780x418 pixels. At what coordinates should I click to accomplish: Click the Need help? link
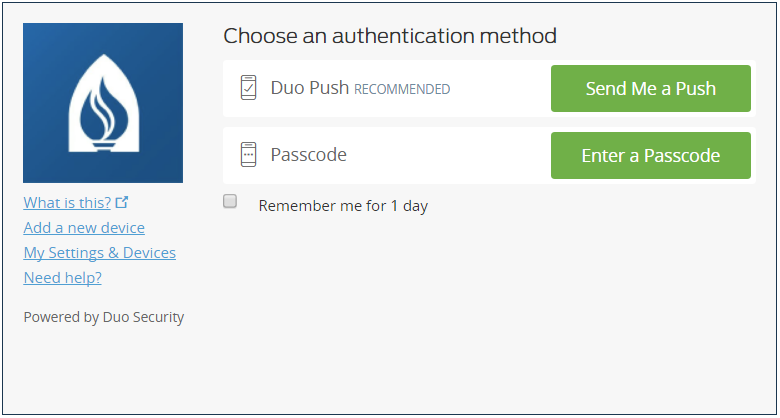(x=63, y=278)
